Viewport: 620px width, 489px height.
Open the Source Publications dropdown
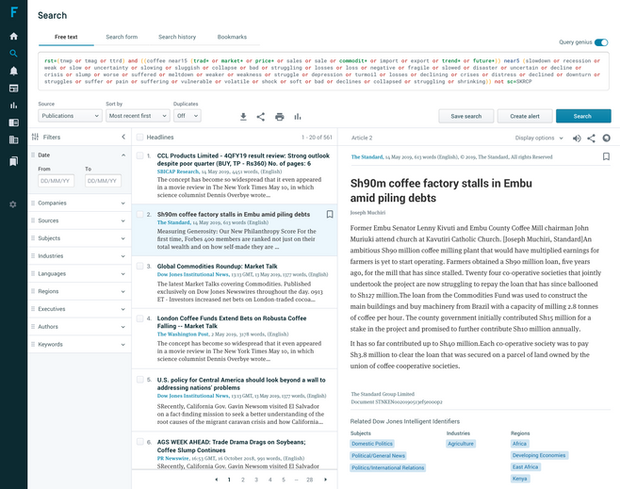(66, 116)
